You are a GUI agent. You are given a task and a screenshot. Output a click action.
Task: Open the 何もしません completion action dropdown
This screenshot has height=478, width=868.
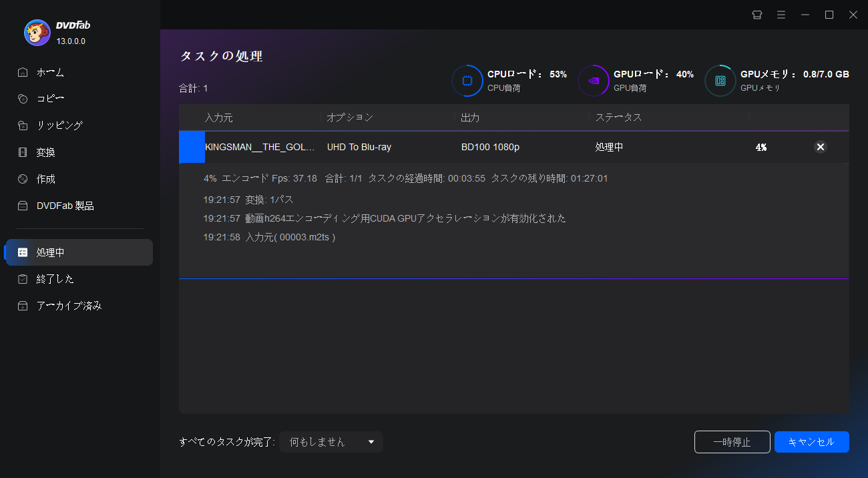click(331, 442)
